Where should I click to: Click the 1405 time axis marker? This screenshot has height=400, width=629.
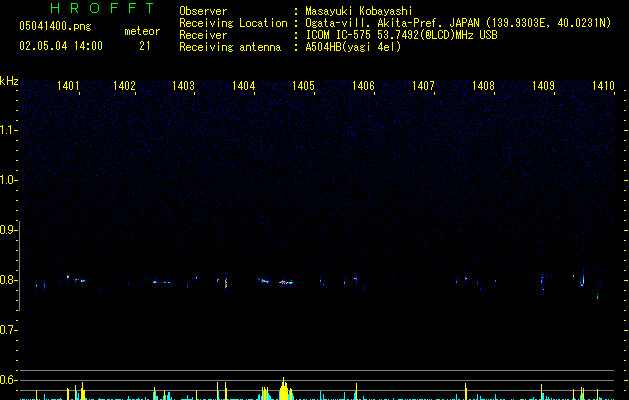tap(303, 86)
